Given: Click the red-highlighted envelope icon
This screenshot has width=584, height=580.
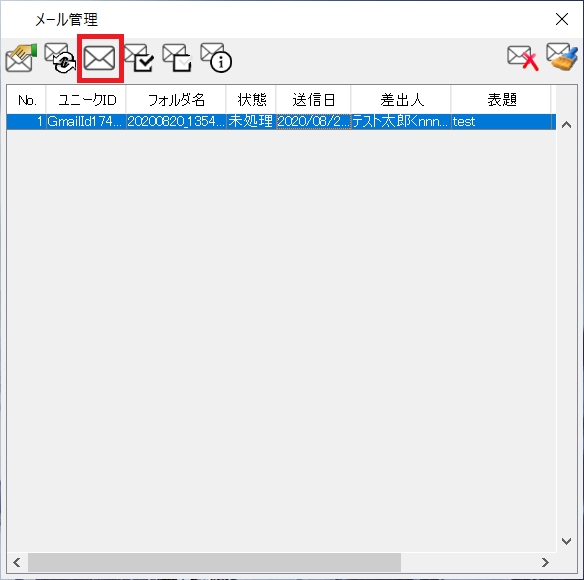Looking at the screenshot, I should [x=99, y=58].
